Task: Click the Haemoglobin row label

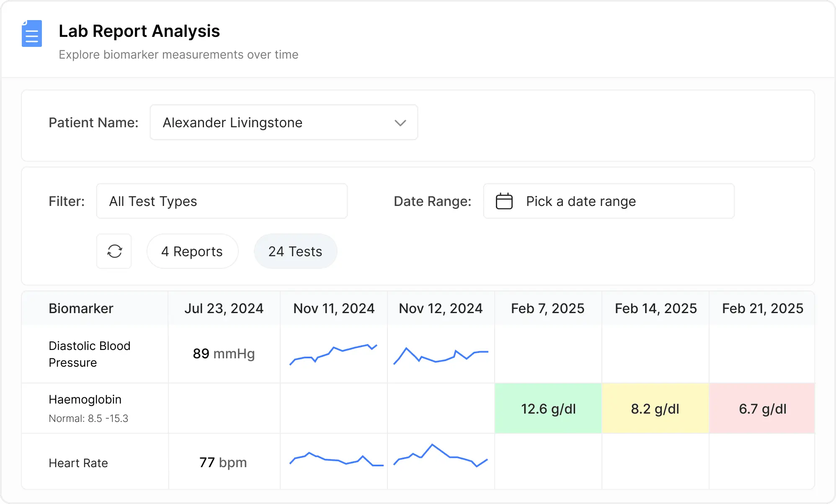Action: pyautogui.click(x=85, y=400)
